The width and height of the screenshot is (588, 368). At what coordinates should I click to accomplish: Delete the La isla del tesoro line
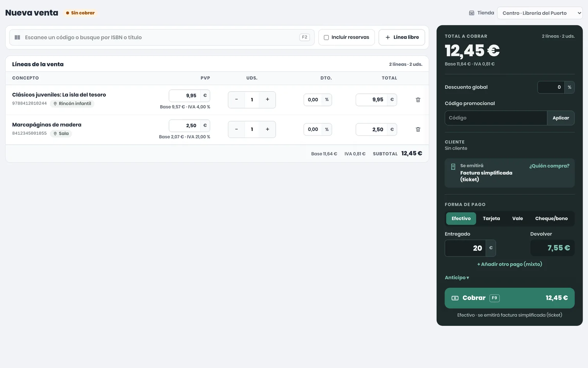[418, 100]
